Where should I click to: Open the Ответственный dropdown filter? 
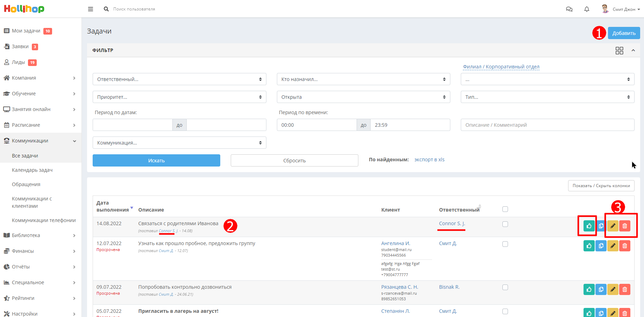(x=179, y=79)
